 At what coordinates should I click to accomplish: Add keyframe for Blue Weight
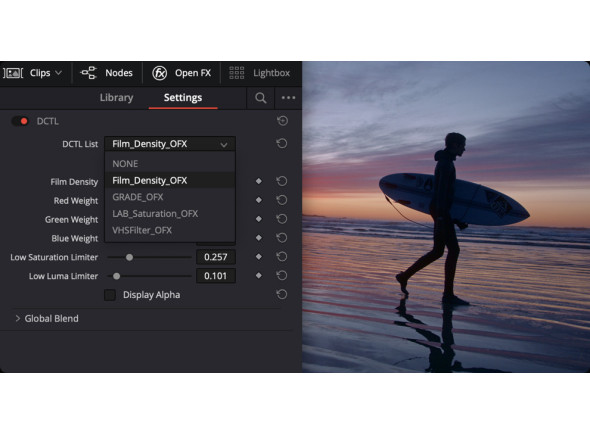tap(259, 238)
